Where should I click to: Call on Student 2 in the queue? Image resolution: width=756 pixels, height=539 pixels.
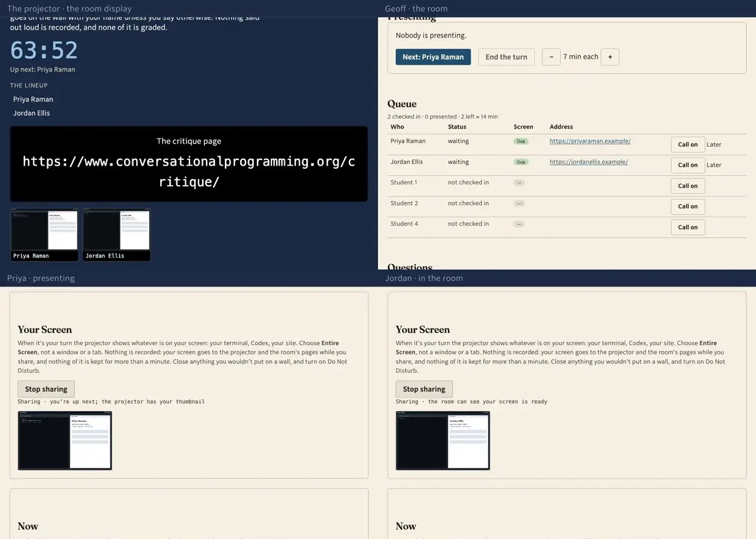687,207
